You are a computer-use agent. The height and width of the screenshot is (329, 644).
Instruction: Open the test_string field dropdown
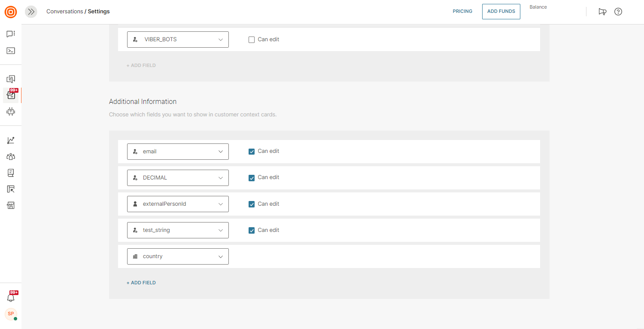pos(178,230)
